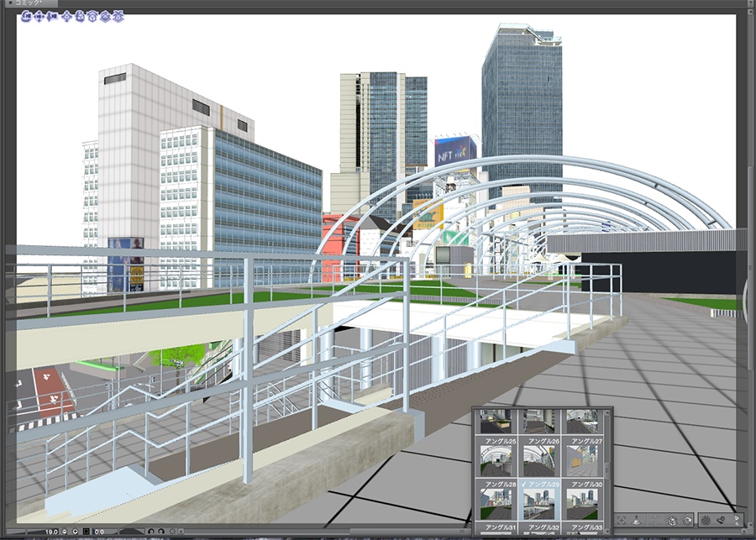The image size is (756, 540).
Task: Click the fit-to-screen navigation button
Action: (86, 531)
